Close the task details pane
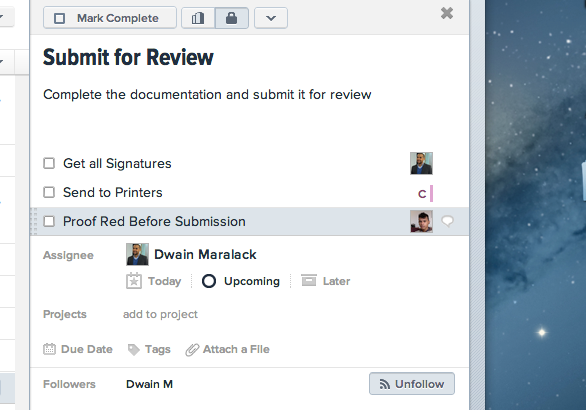Image resolution: width=586 pixels, height=410 pixels. [447, 13]
